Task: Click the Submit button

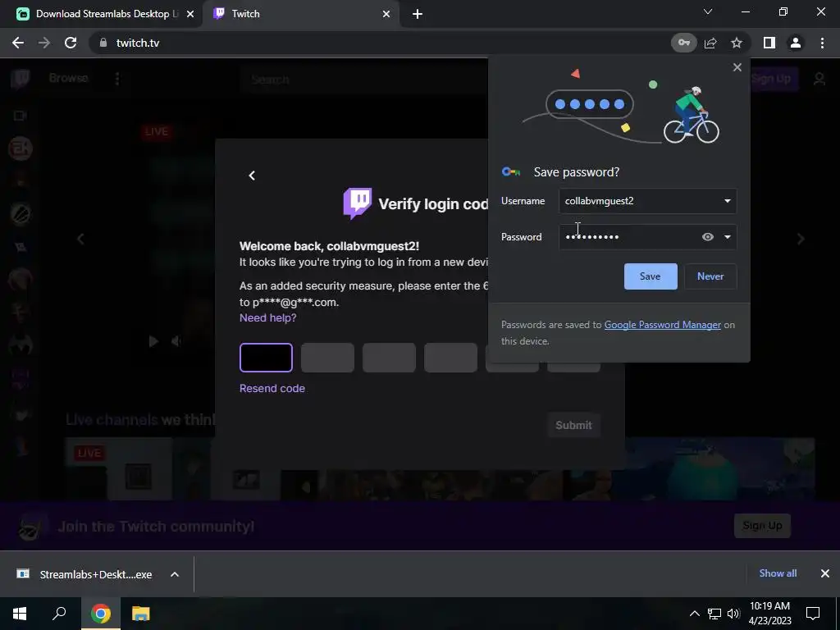Action: tap(573, 426)
